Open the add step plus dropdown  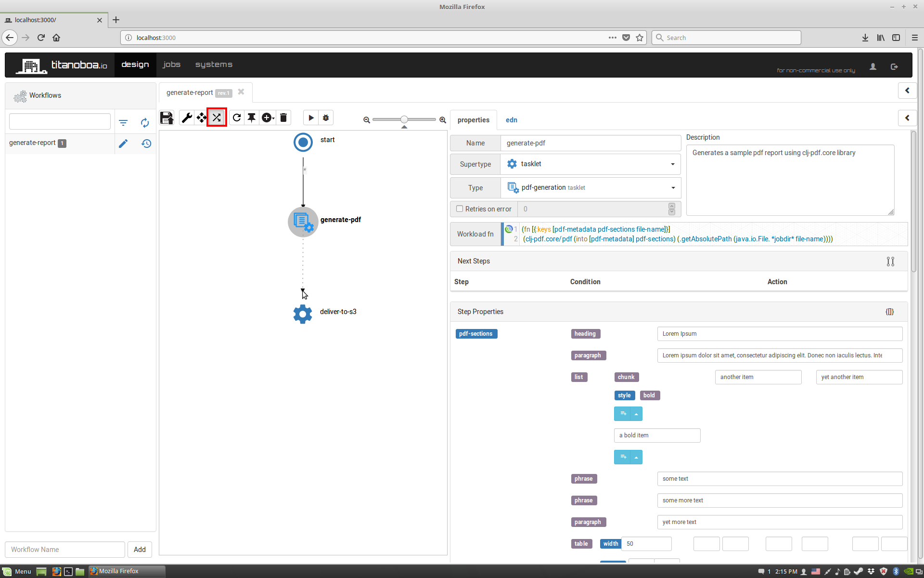(268, 118)
